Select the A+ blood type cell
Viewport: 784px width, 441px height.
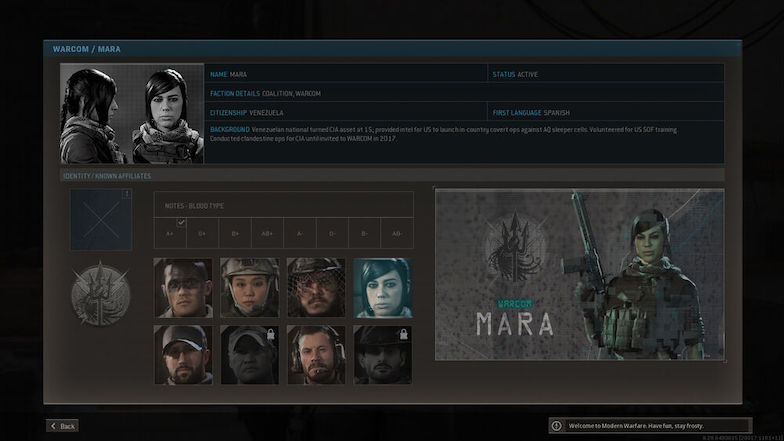(170, 233)
